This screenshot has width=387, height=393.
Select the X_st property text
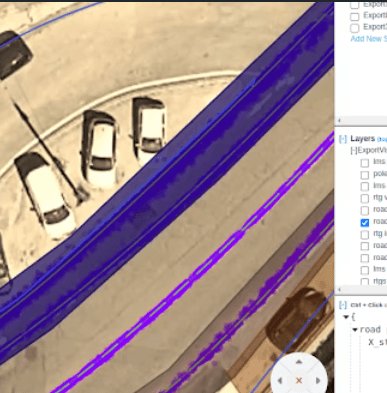[378, 342]
